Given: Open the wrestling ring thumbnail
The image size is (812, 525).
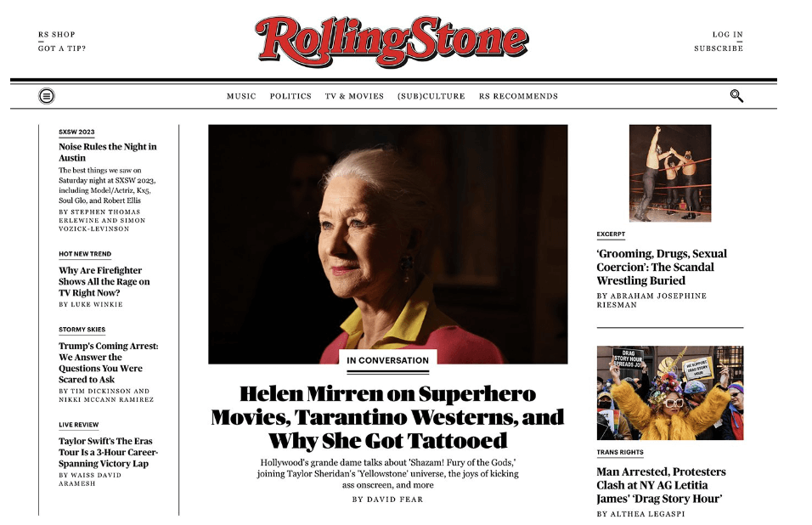Looking at the screenshot, I should coord(670,173).
